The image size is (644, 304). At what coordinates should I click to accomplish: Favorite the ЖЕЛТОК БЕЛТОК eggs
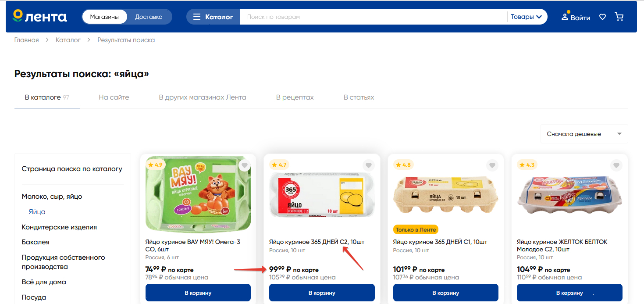[x=616, y=165]
